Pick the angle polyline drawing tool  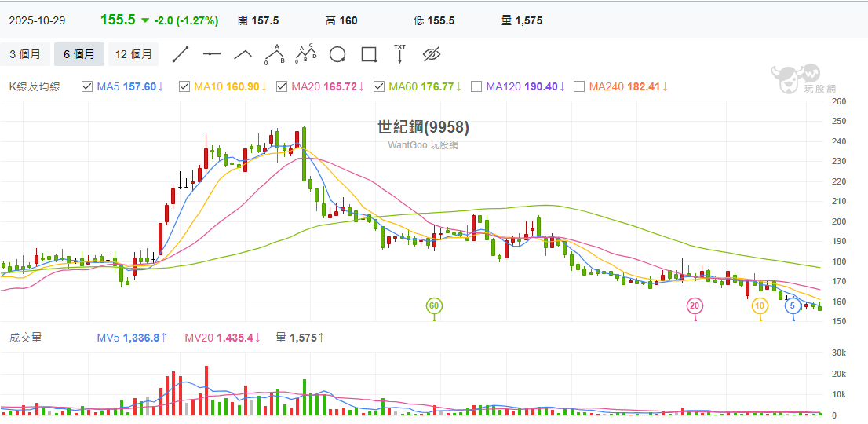coord(243,54)
